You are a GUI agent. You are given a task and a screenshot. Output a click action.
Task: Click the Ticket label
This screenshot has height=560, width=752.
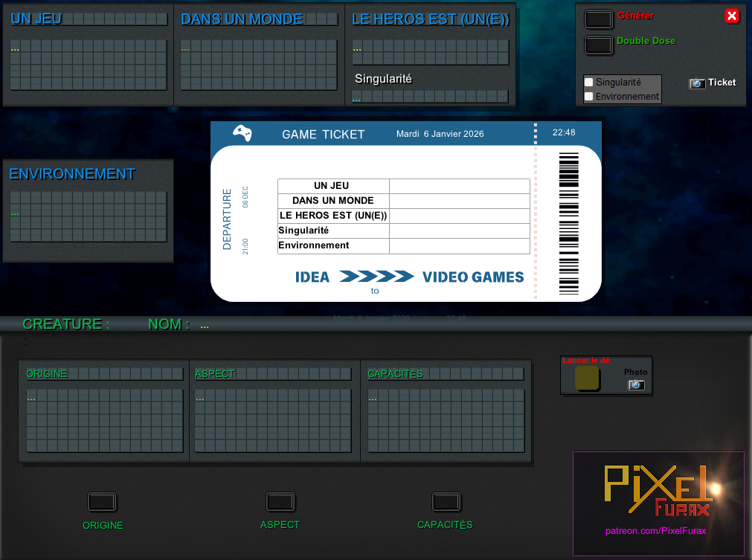722,83
